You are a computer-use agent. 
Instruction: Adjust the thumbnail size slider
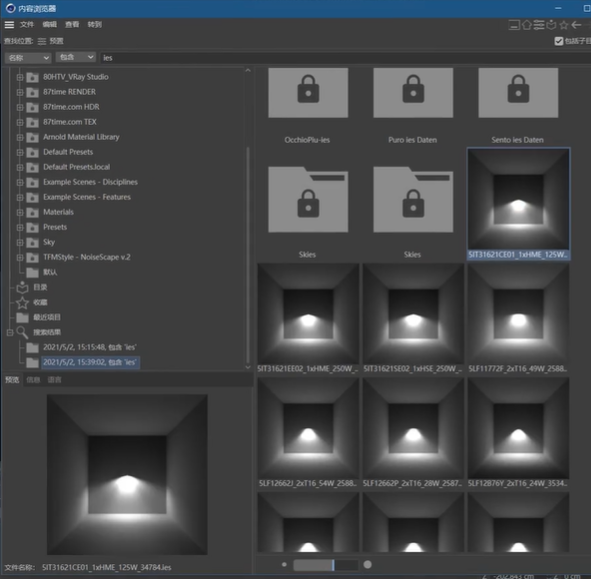tap(326, 565)
